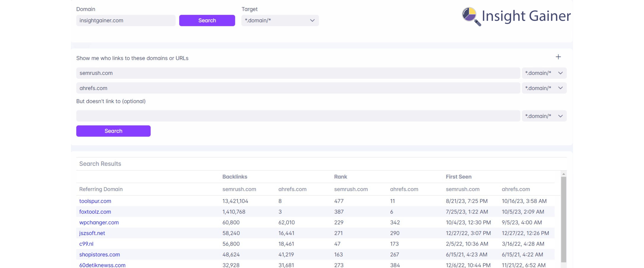Focus the ahrefs.com input field
This screenshot has width=644, height=268.
298,88
